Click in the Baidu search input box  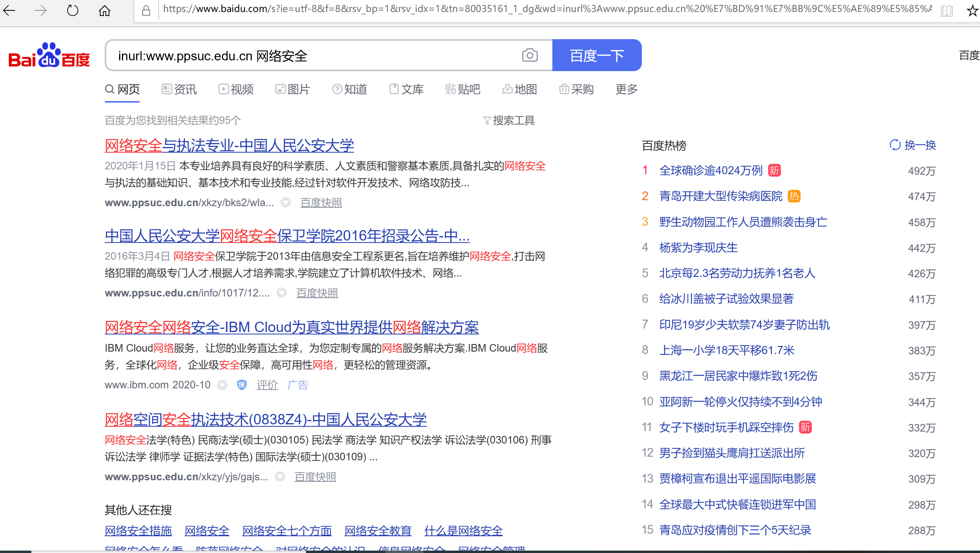[x=312, y=56]
